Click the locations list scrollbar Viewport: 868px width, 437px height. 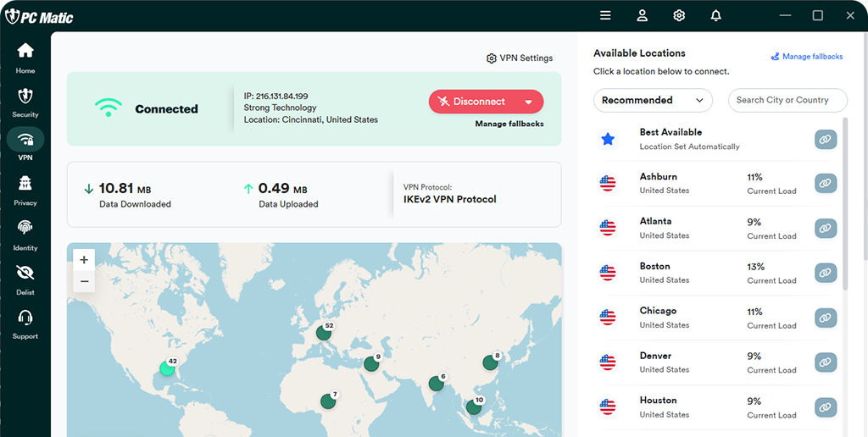[x=845, y=203]
